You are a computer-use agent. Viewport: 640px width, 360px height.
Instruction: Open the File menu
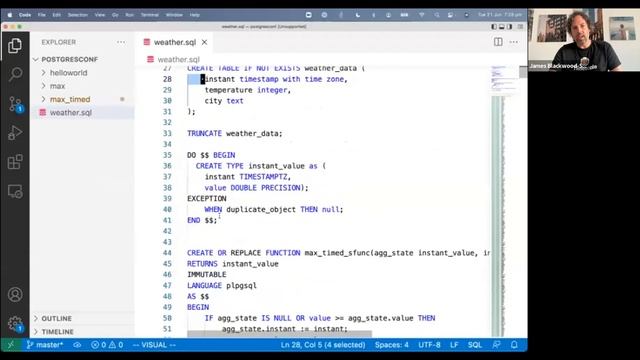pos(42,15)
